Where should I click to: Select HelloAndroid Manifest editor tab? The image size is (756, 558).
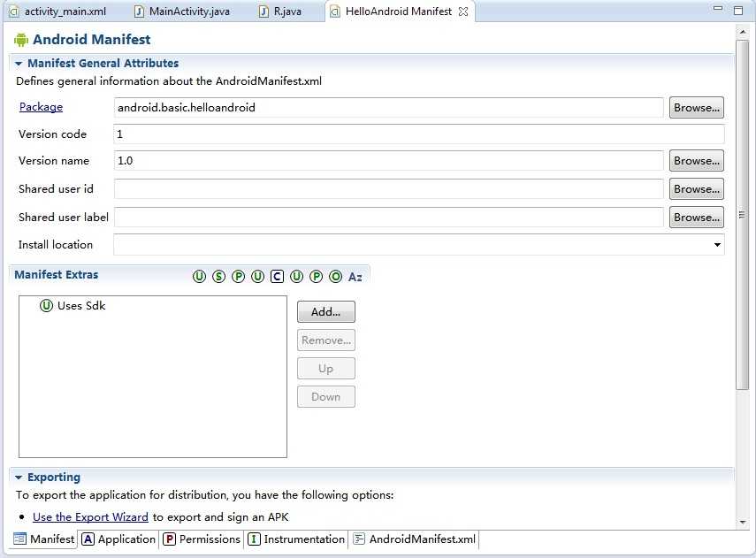[x=399, y=11]
